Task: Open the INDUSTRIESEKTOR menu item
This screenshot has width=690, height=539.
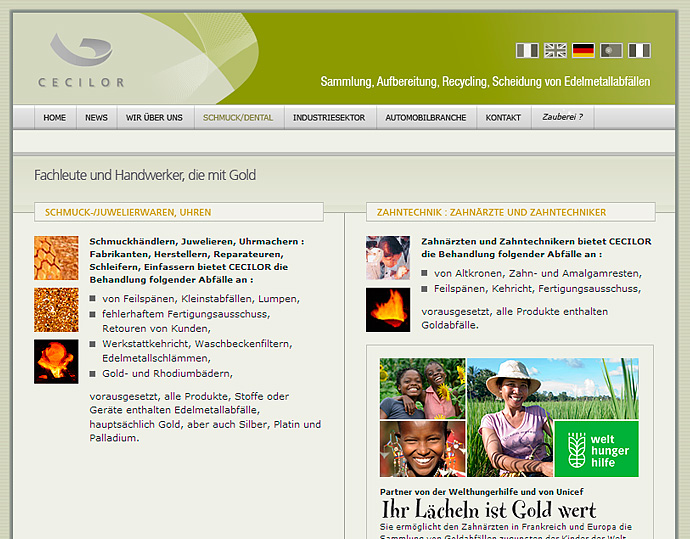Action: tap(329, 117)
